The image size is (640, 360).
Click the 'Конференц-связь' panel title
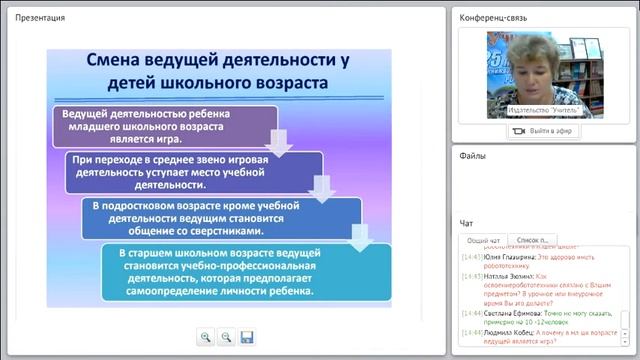[x=493, y=18]
